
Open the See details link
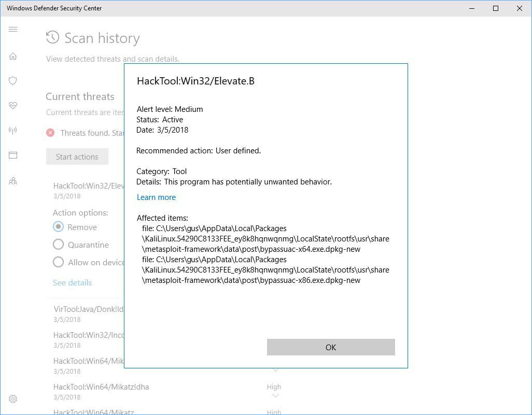72,283
